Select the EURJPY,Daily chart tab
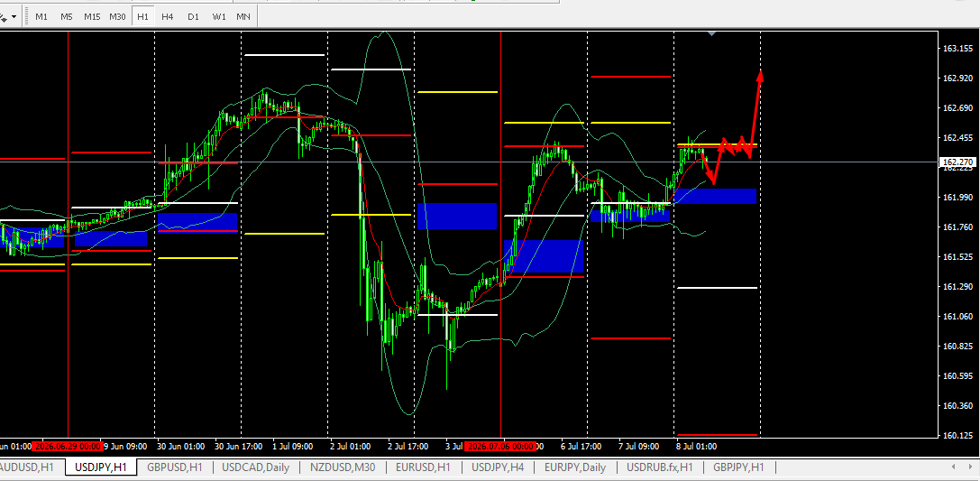 coord(575,467)
